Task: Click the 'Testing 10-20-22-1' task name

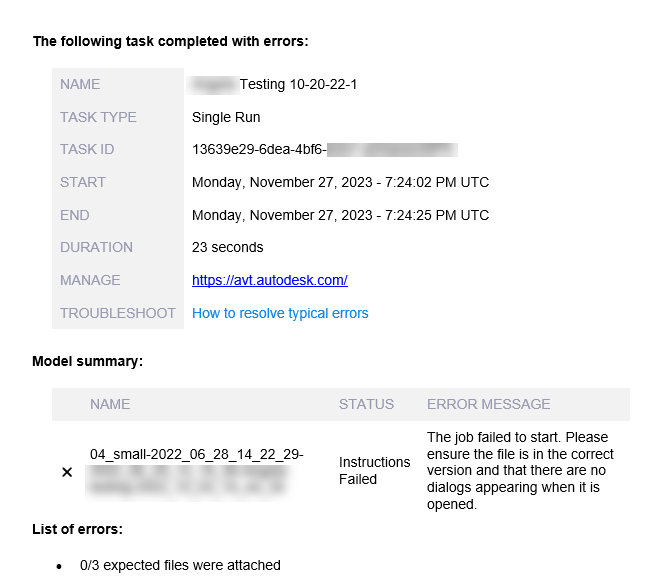Action: (298, 85)
